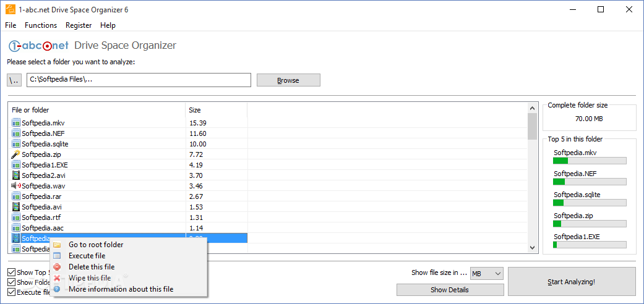
Task: Click the Softpedia.zip usage bar in Top 5
Action: pos(590,224)
